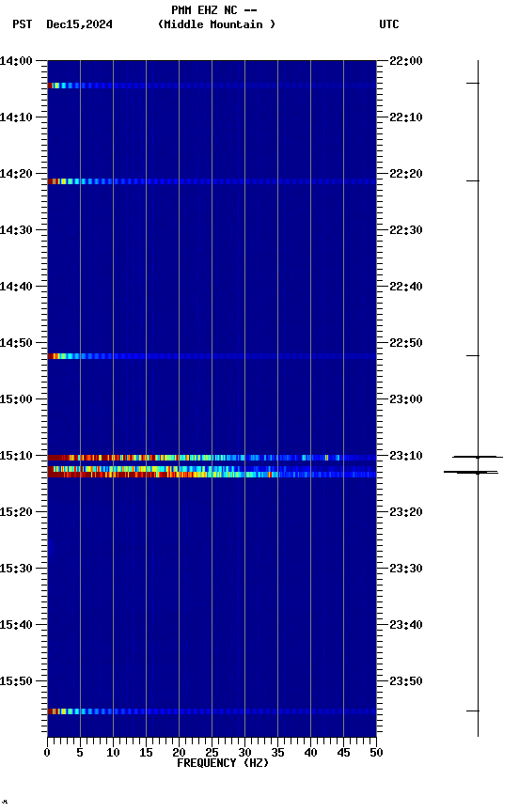Click the 'FREQUENCY (HZ)' axis label
This screenshot has height=812, width=519.
click(223, 763)
